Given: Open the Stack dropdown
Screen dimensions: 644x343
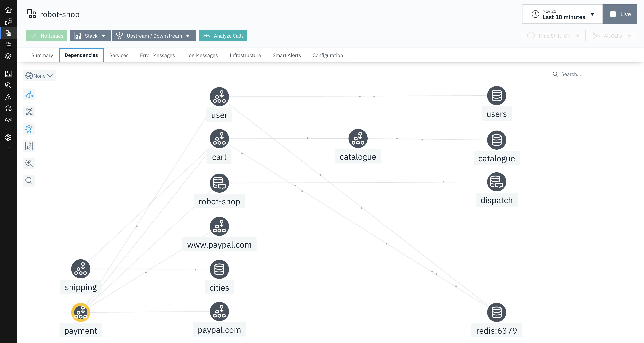Looking at the screenshot, I should tap(90, 36).
